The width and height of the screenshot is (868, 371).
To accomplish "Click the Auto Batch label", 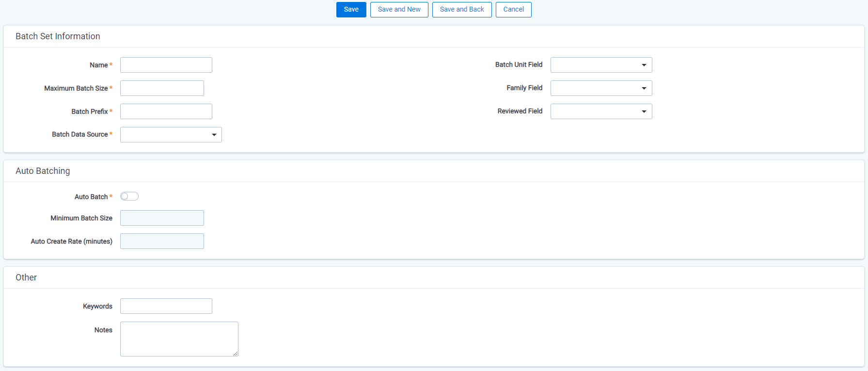I will 91,197.
